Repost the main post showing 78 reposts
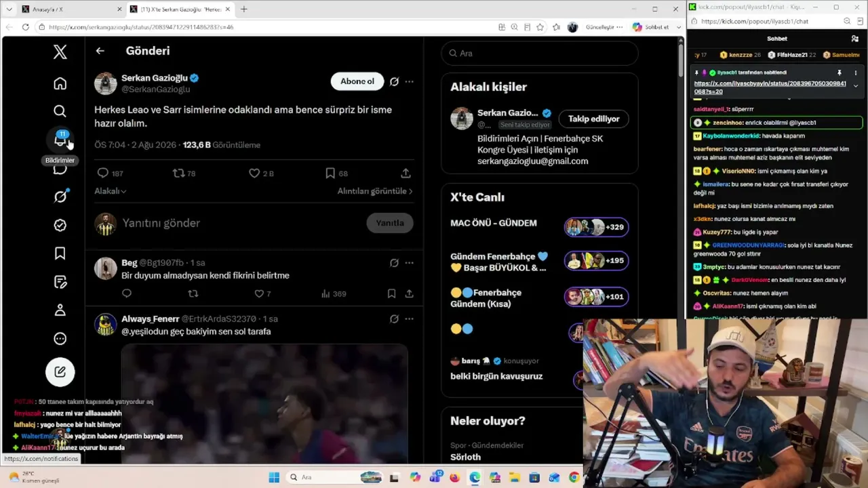The image size is (868, 488). (179, 174)
